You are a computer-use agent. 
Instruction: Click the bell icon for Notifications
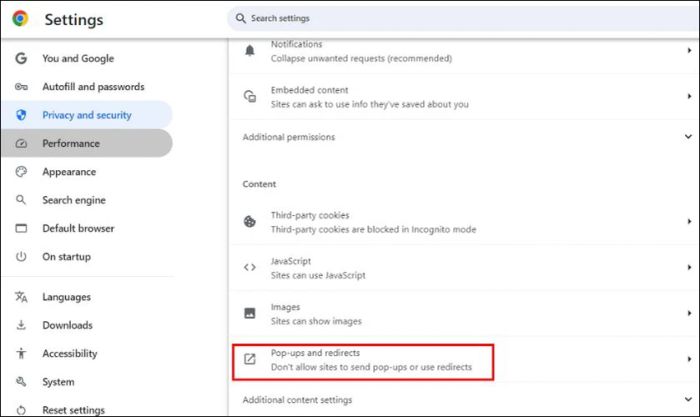[x=250, y=51]
